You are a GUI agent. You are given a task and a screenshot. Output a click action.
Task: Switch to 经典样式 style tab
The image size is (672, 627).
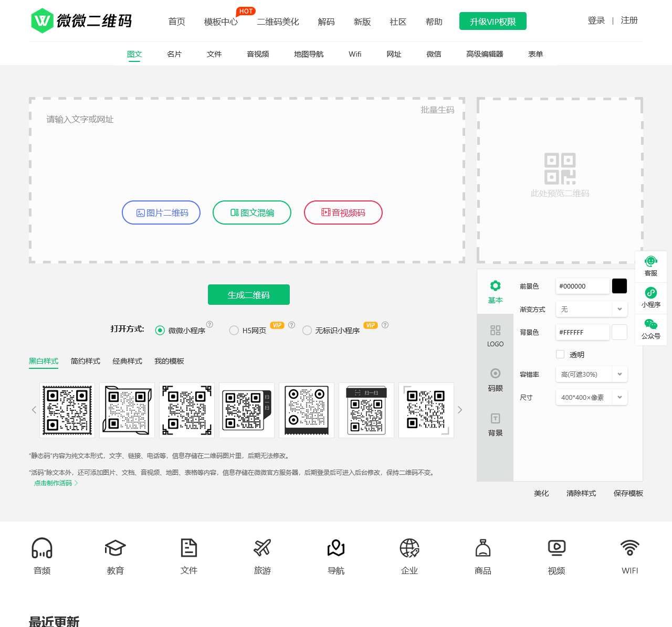(x=127, y=361)
